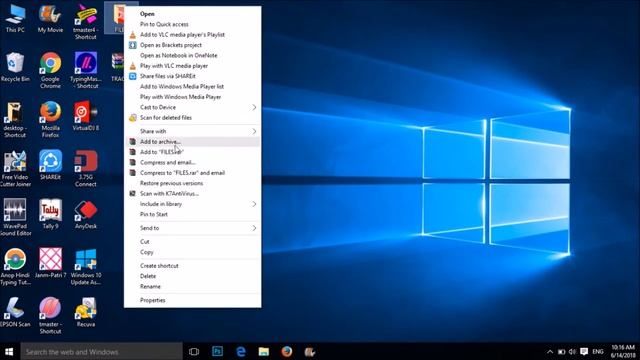
Task: Choose Restore previous versions
Action: (x=193, y=183)
